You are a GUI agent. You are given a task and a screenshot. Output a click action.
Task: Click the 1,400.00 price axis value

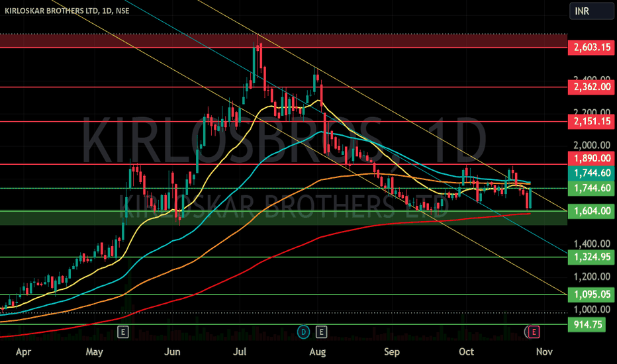[x=592, y=244]
